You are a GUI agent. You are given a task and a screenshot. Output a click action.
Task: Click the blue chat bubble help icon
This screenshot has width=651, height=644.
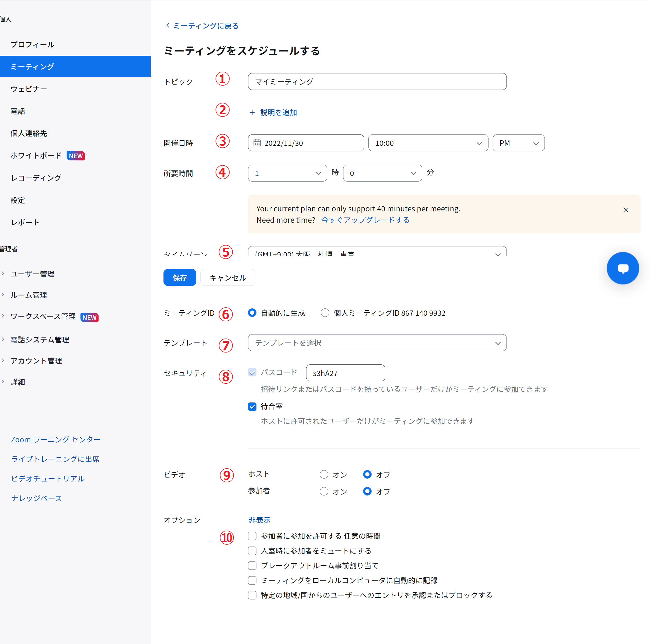pyautogui.click(x=622, y=268)
